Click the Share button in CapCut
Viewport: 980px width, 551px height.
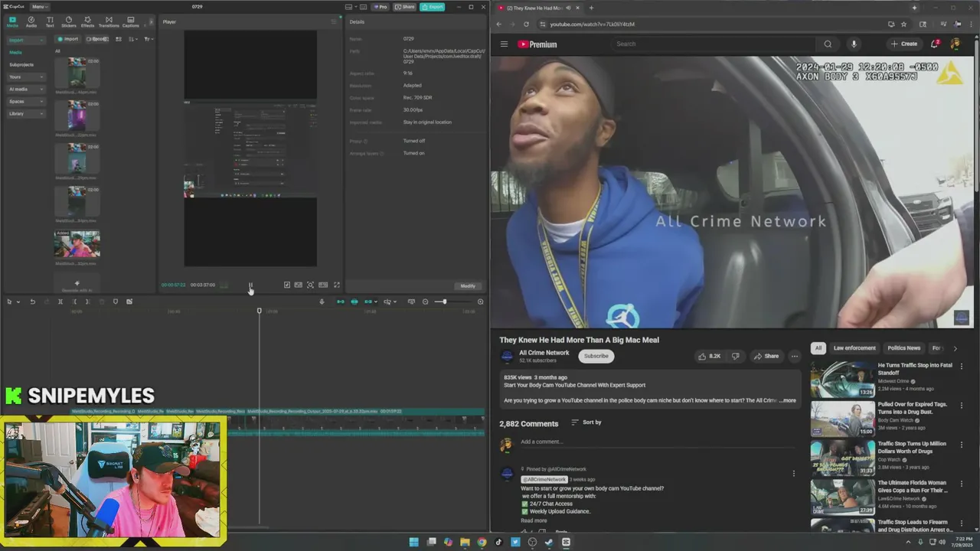click(x=406, y=7)
